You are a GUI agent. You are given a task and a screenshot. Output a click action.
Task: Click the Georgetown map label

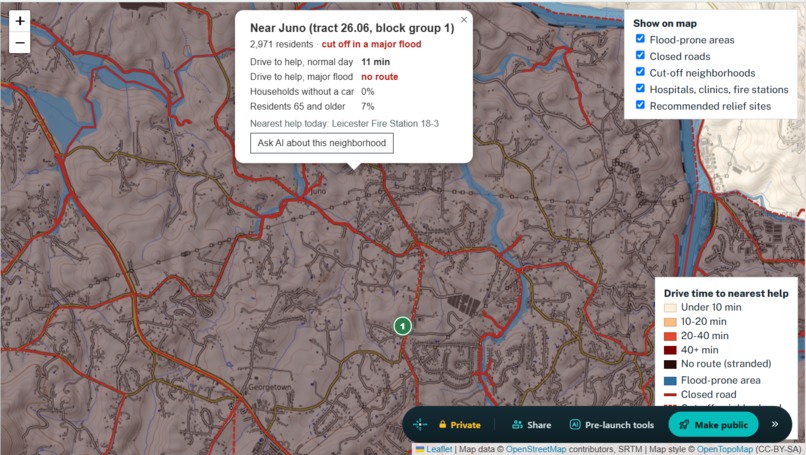[270, 387]
